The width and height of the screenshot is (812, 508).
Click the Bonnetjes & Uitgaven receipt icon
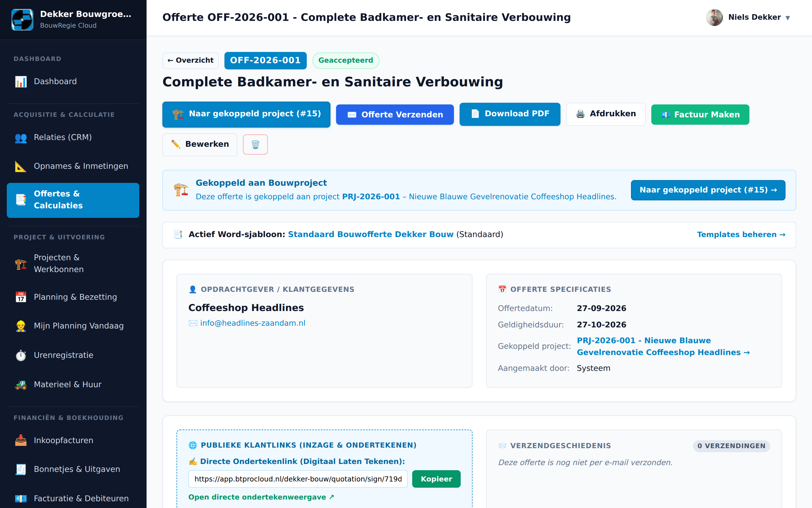coord(21,469)
